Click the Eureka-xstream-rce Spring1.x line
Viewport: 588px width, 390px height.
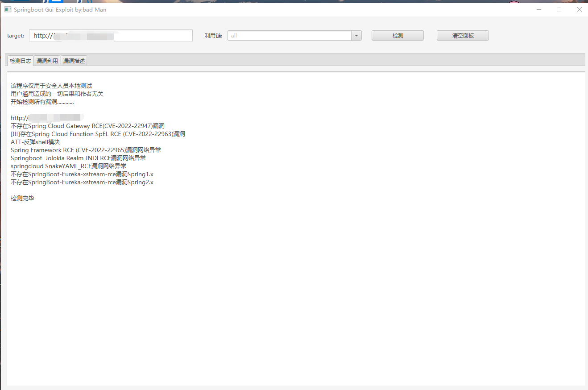pyautogui.click(x=82, y=174)
